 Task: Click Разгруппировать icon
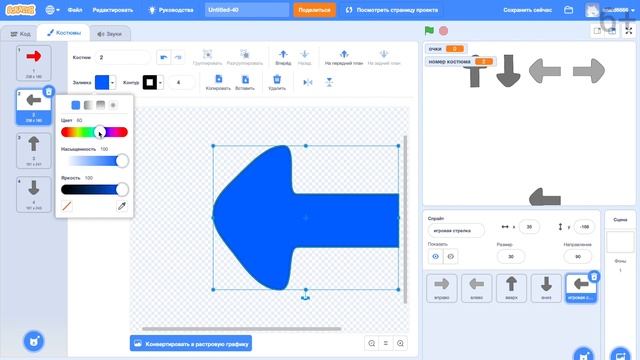click(244, 57)
